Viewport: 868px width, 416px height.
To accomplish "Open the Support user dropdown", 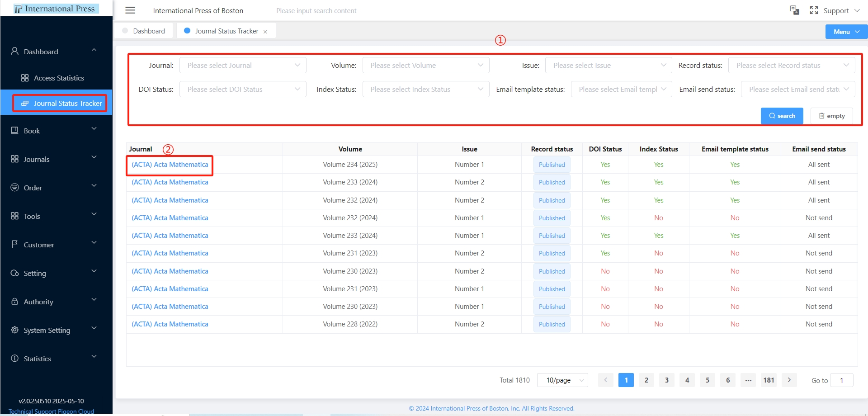I will coord(841,10).
